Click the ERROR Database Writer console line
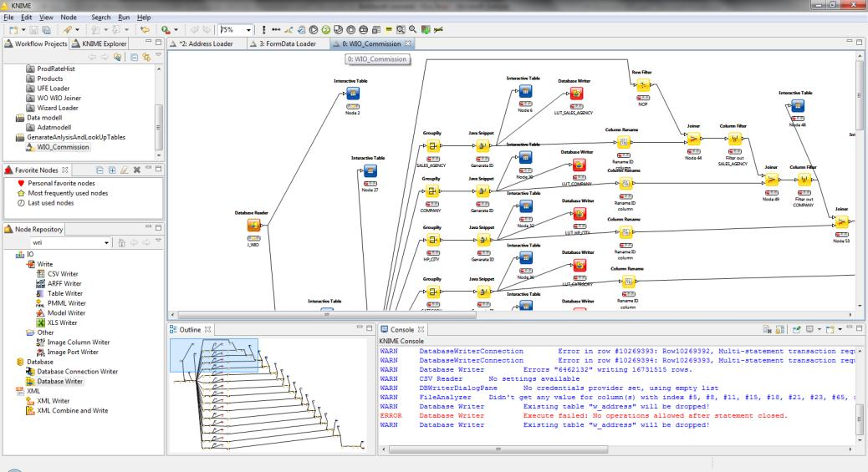Image resolution: width=868 pixels, height=472 pixels. pyautogui.click(x=583, y=415)
